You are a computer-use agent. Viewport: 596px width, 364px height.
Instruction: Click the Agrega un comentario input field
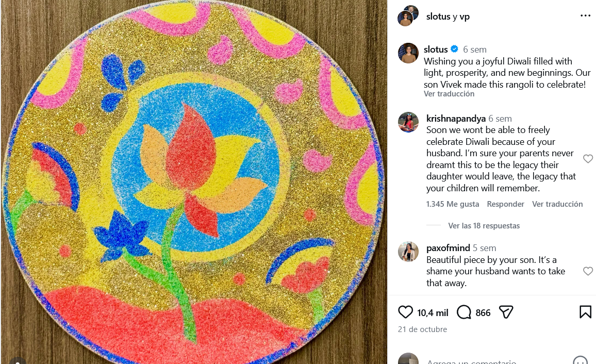pos(471,361)
